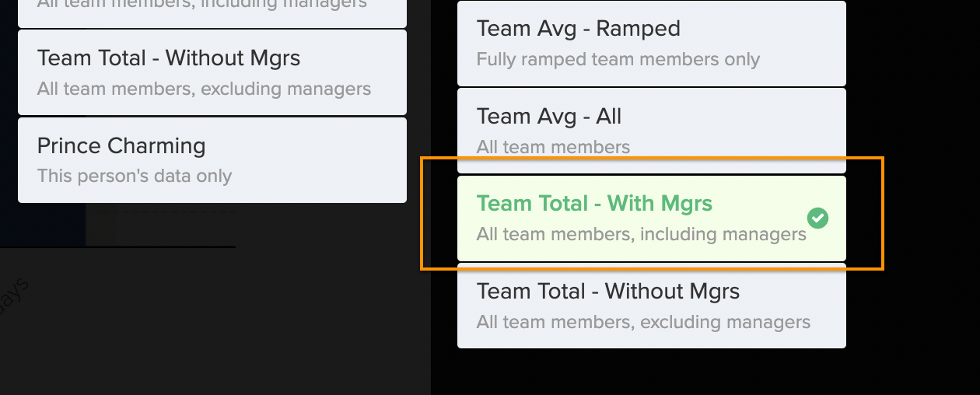Viewport: 980px width, 395px height.
Task: Choose the "Prince Charming" option
Action: pos(212,160)
